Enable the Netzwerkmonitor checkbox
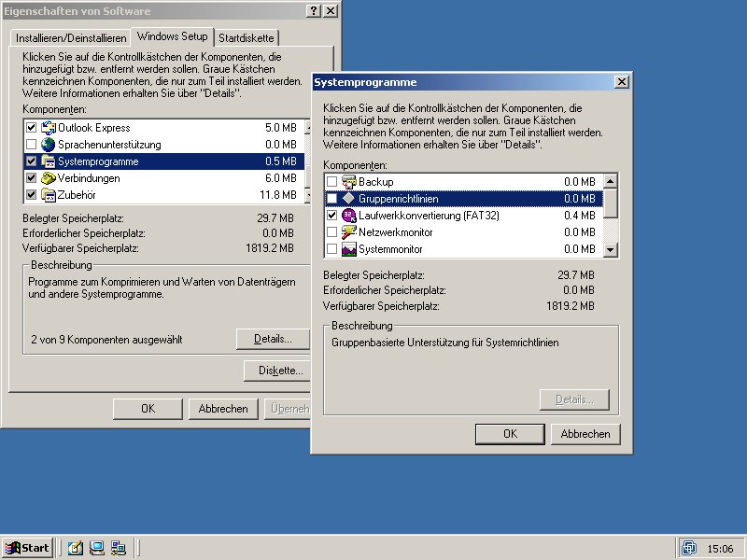Screen dimensions: 747x560 coord(332,231)
